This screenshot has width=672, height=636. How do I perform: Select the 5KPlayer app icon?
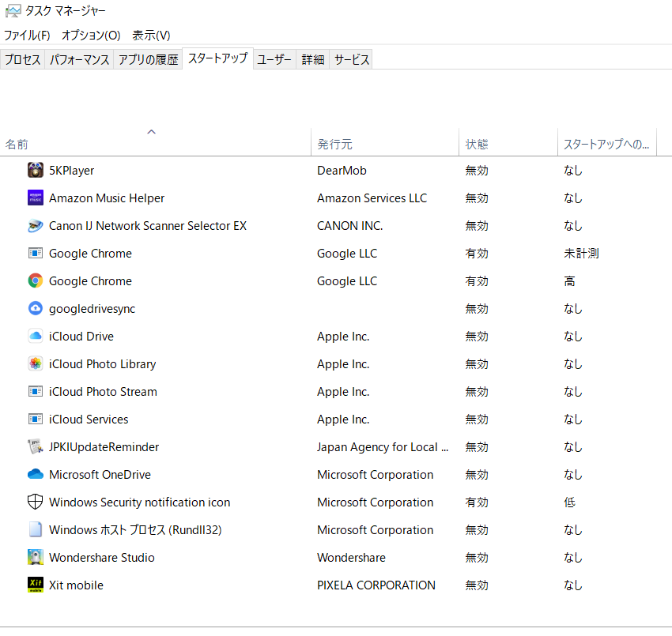coord(36,170)
